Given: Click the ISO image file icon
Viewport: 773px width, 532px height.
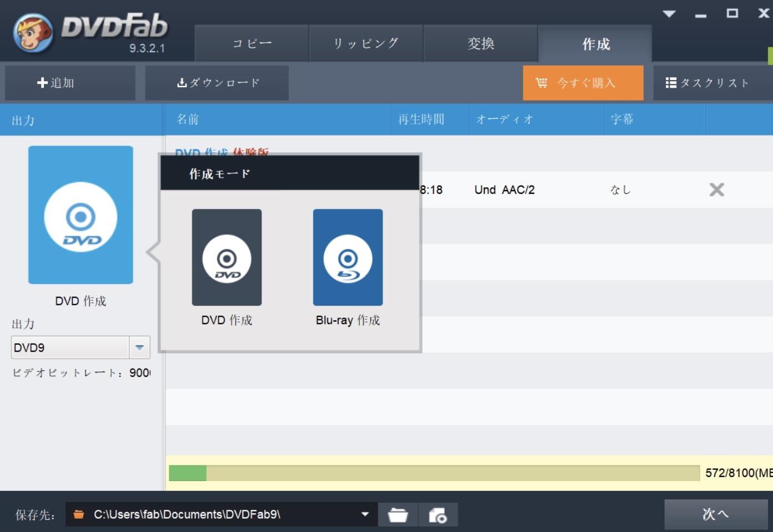Looking at the screenshot, I should pos(438,515).
